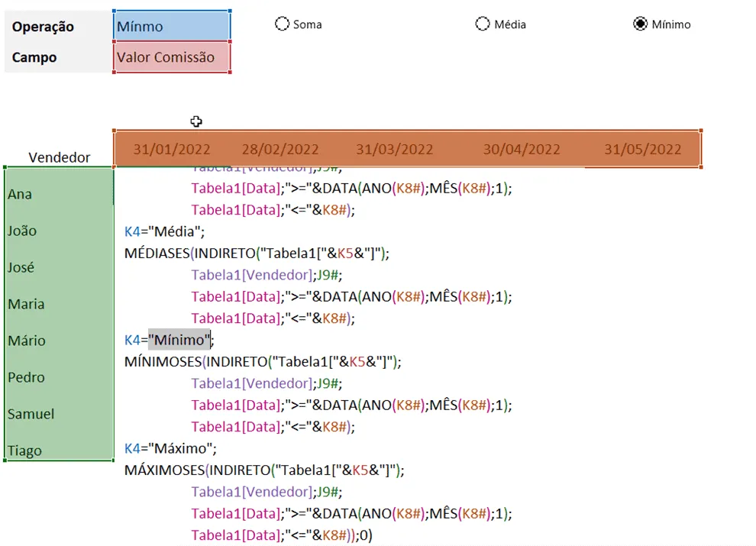Image resolution: width=756 pixels, height=546 pixels.
Task: Select the Tiago vendor cell
Action: point(60,451)
